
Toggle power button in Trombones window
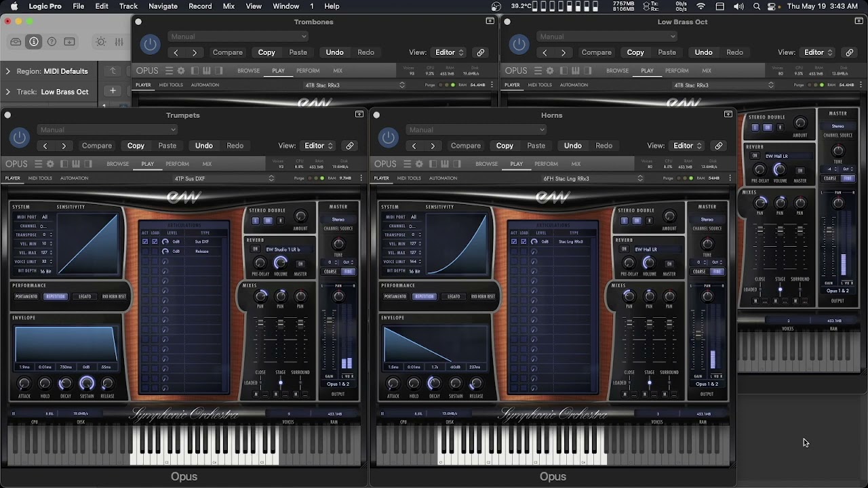tap(150, 45)
